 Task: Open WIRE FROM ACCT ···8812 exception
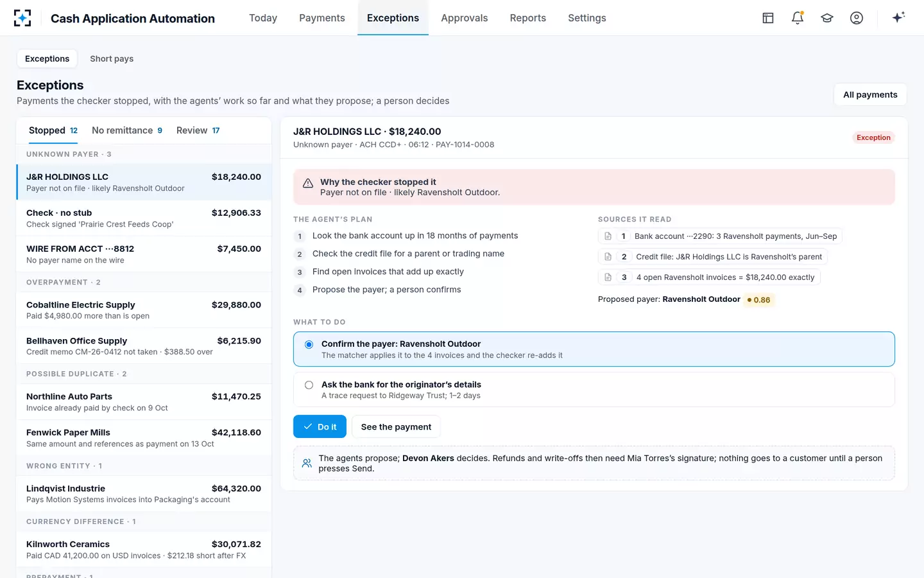tap(144, 254)
